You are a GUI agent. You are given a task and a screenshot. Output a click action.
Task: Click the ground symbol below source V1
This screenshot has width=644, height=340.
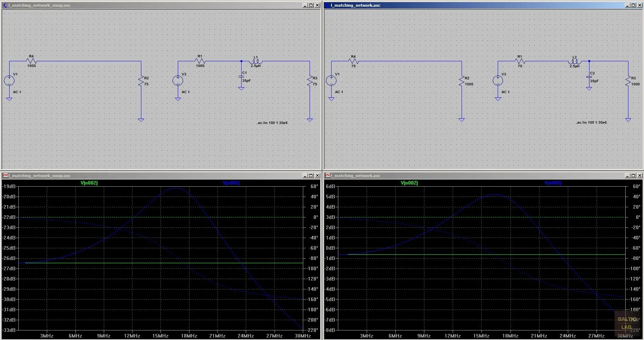pyautogui.click(x=10, y=99)
